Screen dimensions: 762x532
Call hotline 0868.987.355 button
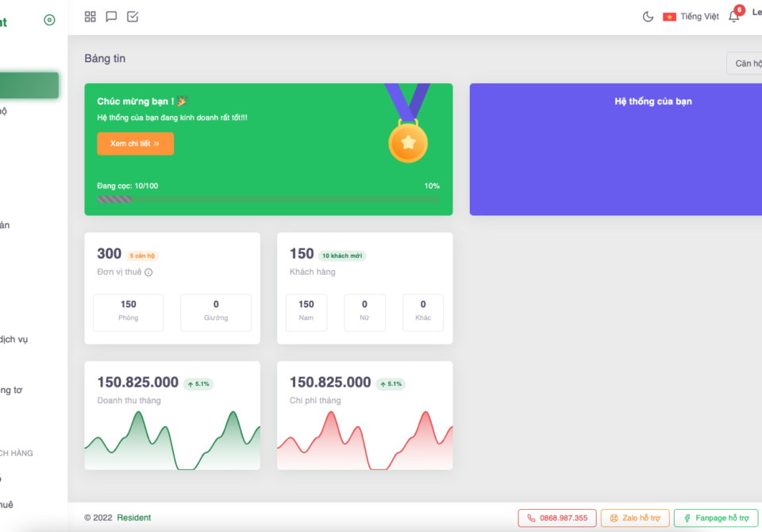[556, 518]
